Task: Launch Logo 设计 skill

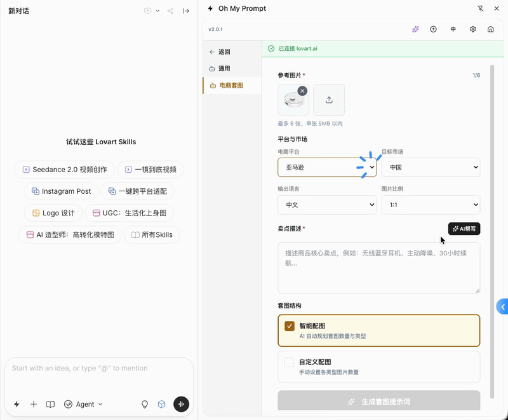Action: coord(53,213)
